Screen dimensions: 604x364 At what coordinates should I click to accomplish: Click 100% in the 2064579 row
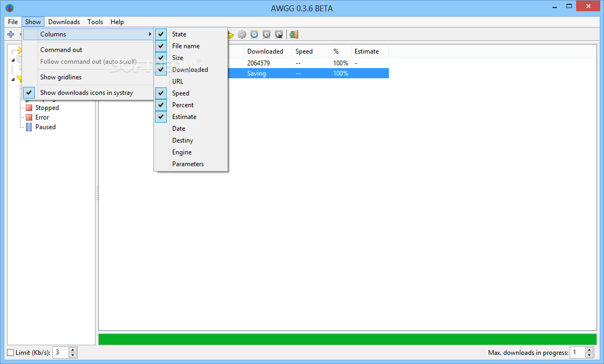tap(341, 63)
